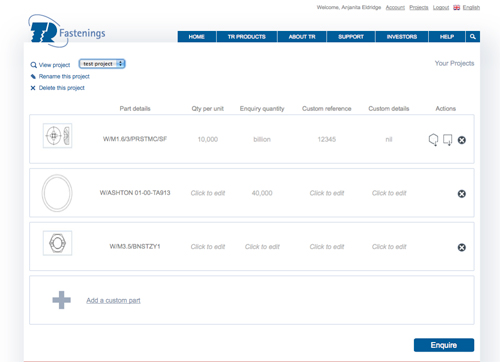Edit Custom reference for W/M3.5/BNSTZY1

tap(327, 247)
